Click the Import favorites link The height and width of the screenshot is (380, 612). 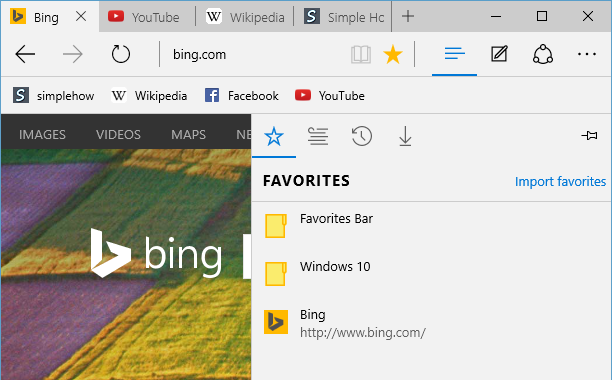560,181
